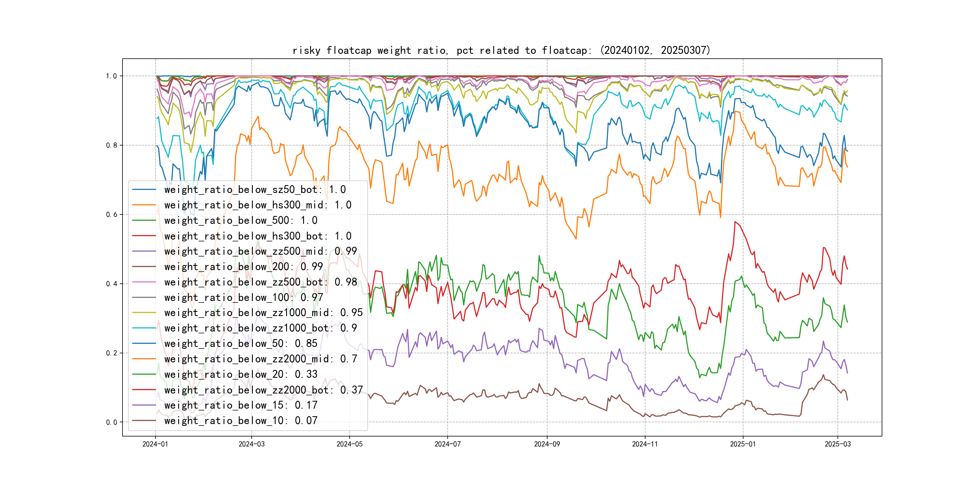Click the 2025-03 x-axis tick label
Screen dimensions: 980x490
837,444
